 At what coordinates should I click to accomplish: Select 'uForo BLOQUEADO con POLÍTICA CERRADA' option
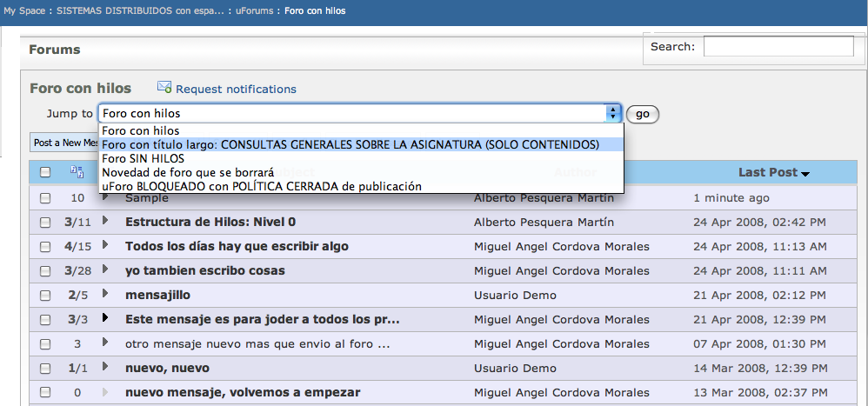(261, 186)
